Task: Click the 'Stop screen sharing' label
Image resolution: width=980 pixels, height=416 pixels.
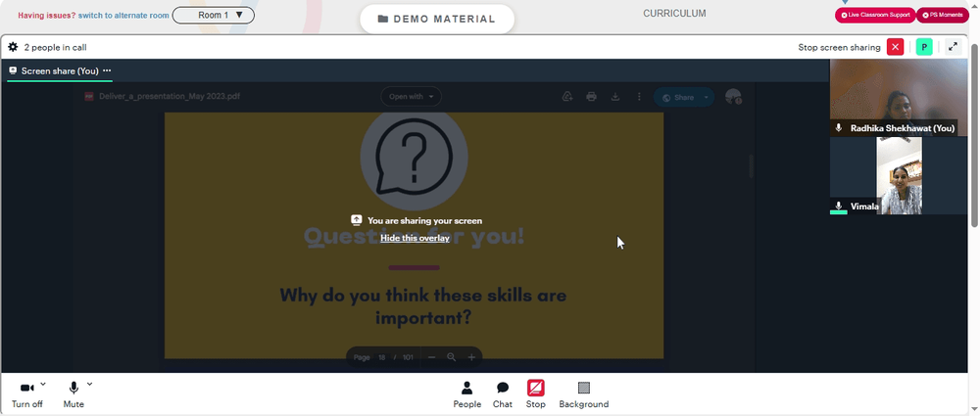Action: pyautogui.click(x=839, y=47)
